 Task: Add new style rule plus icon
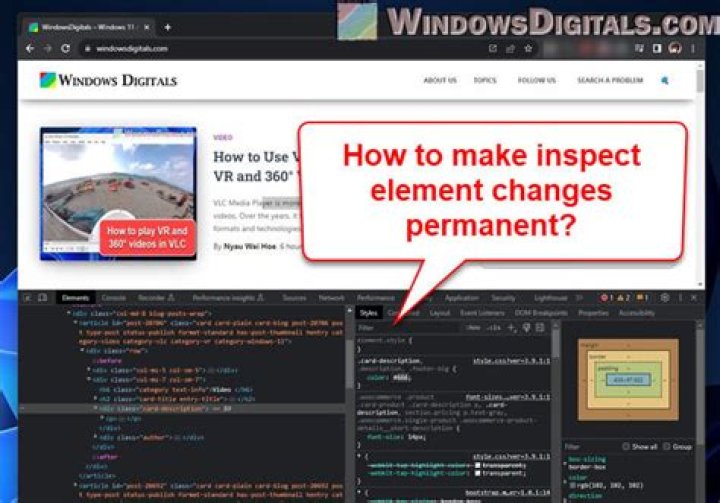(512, 328)
